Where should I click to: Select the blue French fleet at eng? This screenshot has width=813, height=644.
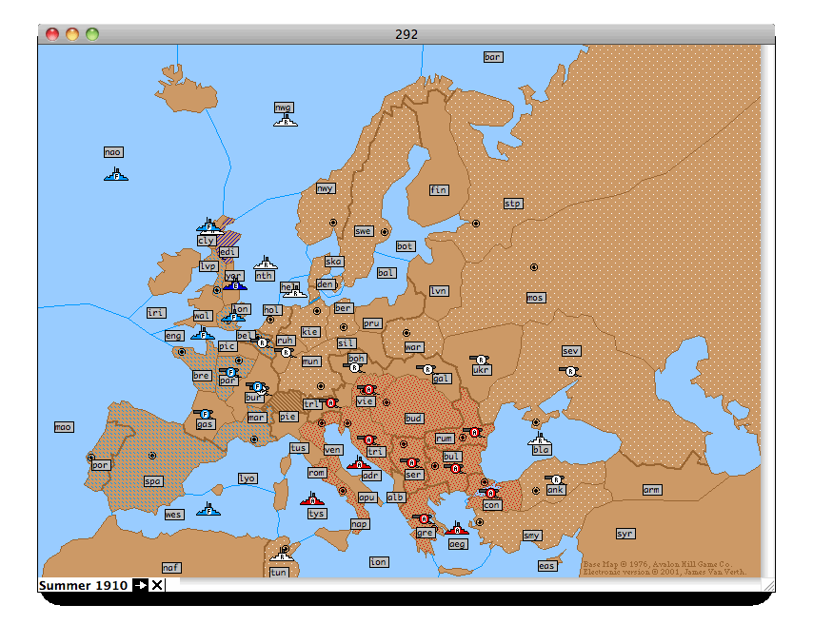[203, 333]
